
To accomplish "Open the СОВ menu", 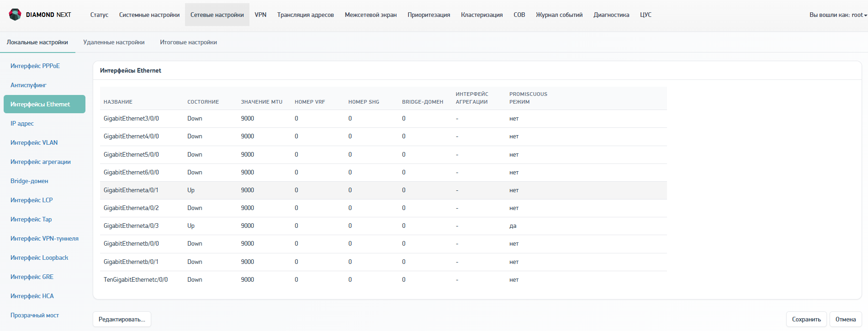I will click(519, 15).
